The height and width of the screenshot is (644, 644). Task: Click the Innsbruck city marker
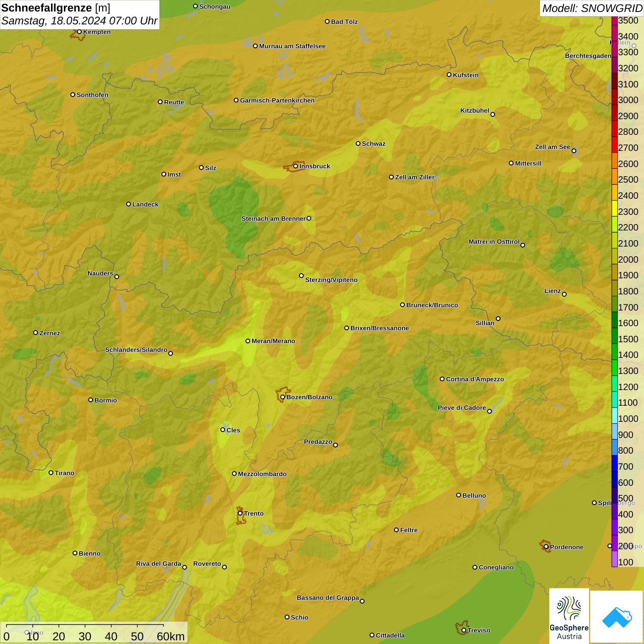coord(296,166)
